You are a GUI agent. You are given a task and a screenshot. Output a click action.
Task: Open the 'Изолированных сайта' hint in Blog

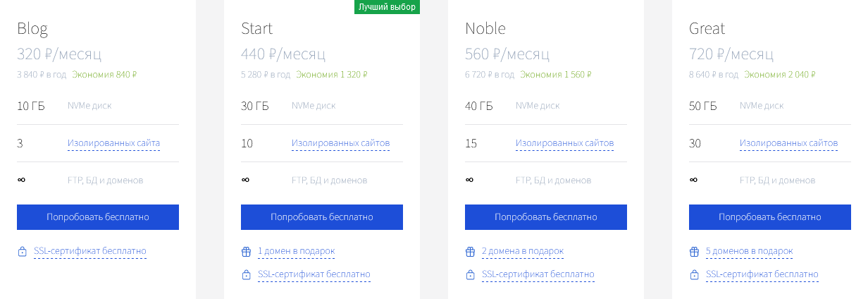point(113,143)
